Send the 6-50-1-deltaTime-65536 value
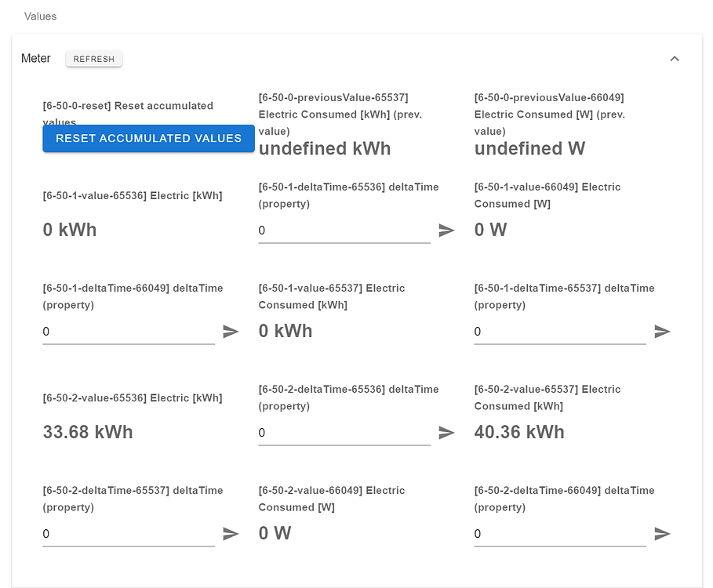The height and width of the screenshot is (588, 713). coord(446,230)
